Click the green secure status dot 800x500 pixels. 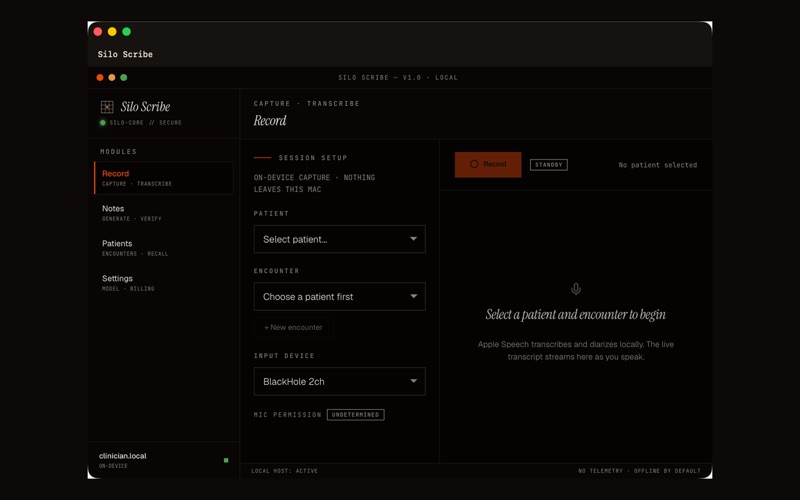point(103,122)
